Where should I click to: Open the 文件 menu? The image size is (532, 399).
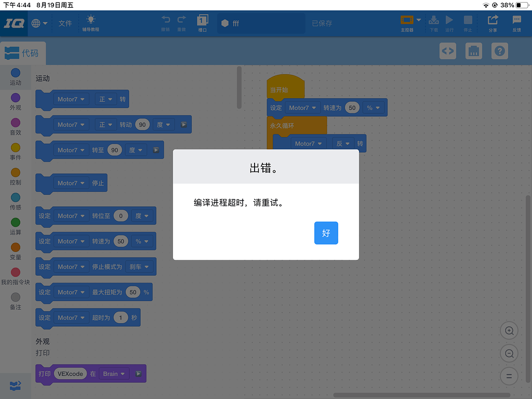coord(65,23)
